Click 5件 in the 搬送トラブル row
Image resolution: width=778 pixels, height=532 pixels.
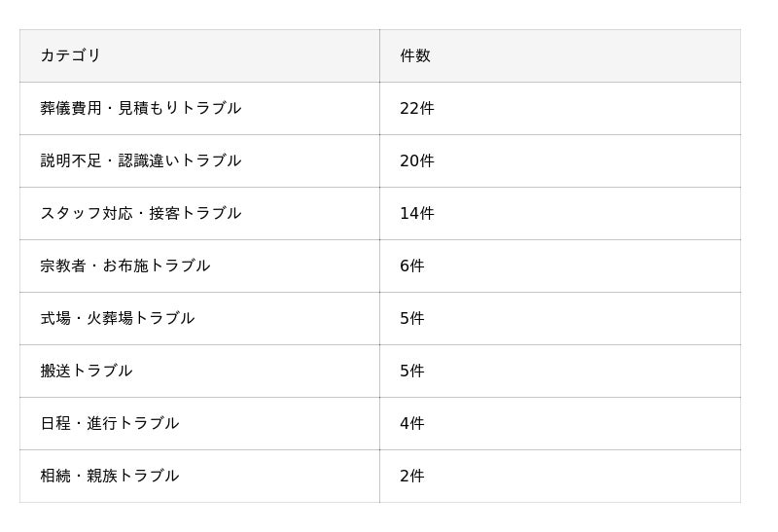[412, 371]
